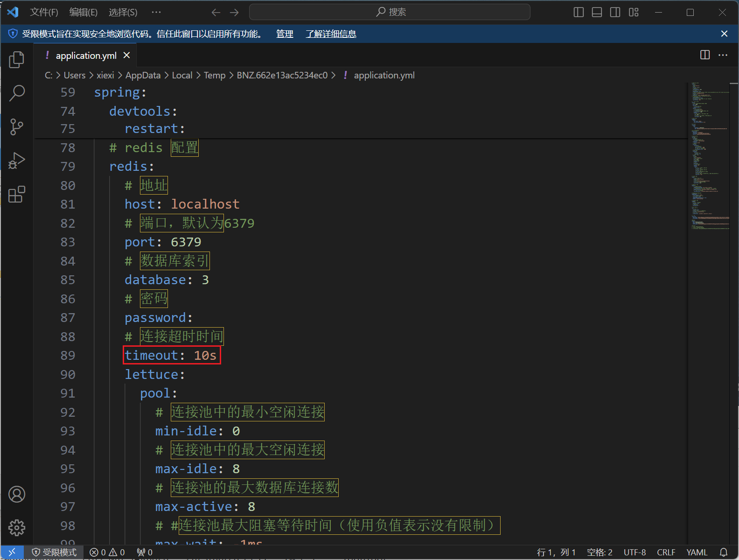Select the application.yml editor tab

(x=86, y=56)
